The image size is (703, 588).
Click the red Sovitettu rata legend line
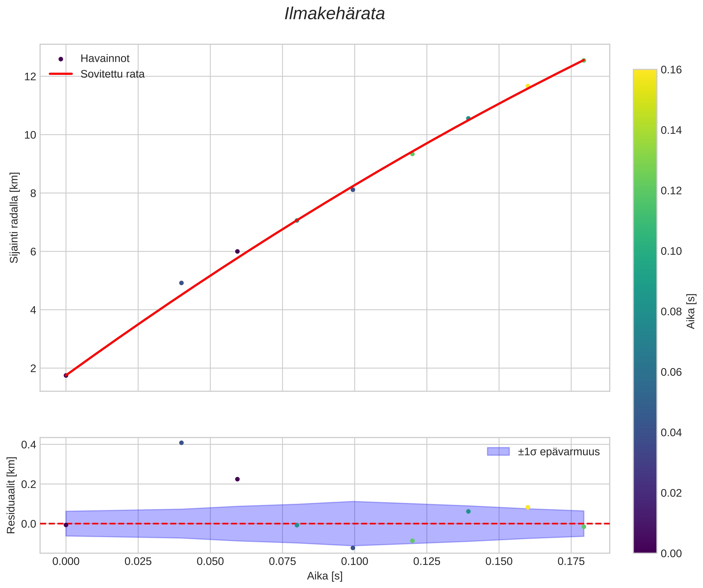pyautogui.click(x=61, y=74)
